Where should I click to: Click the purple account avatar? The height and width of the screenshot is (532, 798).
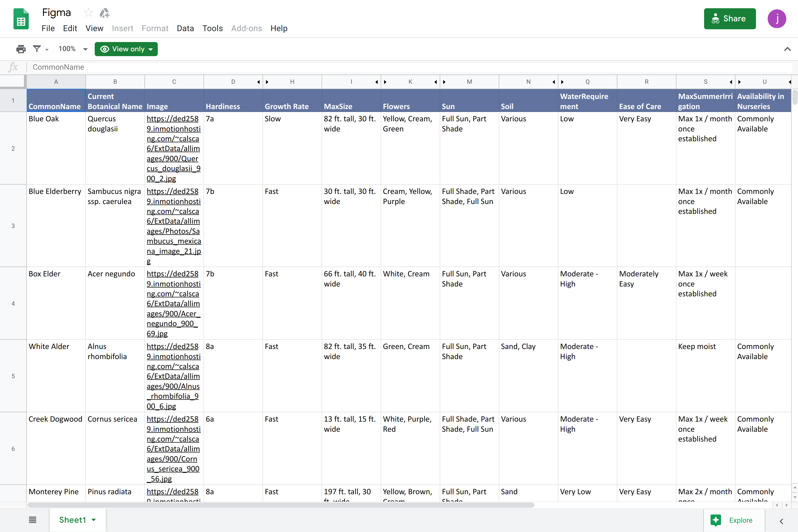(x=777, y=19)
